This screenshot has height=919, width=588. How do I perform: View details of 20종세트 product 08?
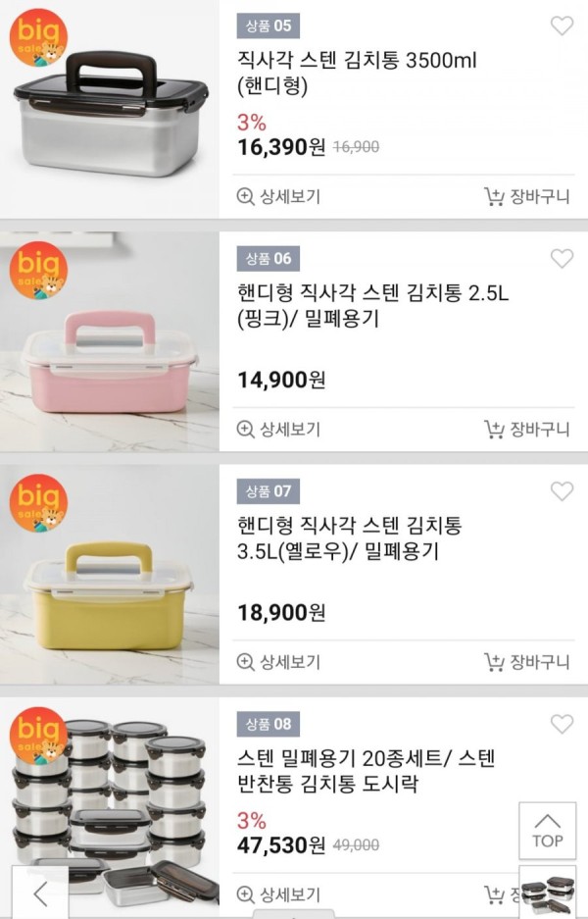(x=278, y=894)
